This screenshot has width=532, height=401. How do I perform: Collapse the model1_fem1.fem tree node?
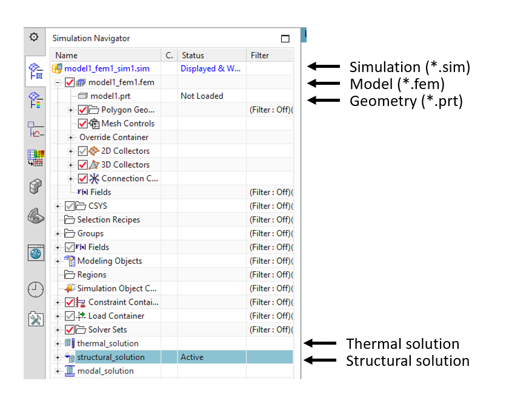coord(58,82)
